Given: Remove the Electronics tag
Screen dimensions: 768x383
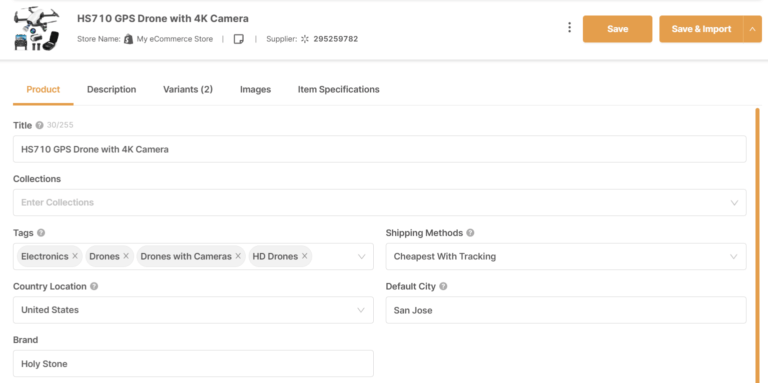Looking at the screenshot, I should pos(75,256).
